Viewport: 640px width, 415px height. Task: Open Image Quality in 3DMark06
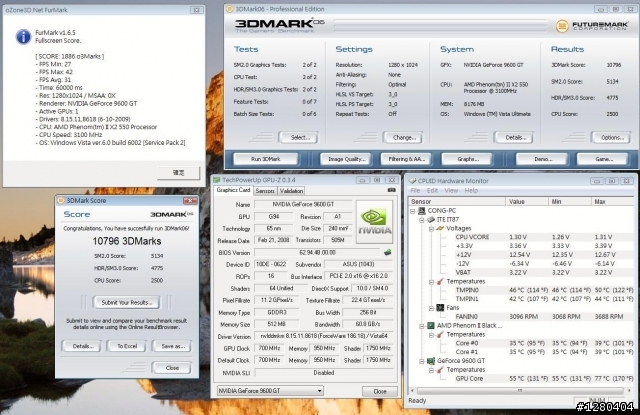click(x=346, y=159)
